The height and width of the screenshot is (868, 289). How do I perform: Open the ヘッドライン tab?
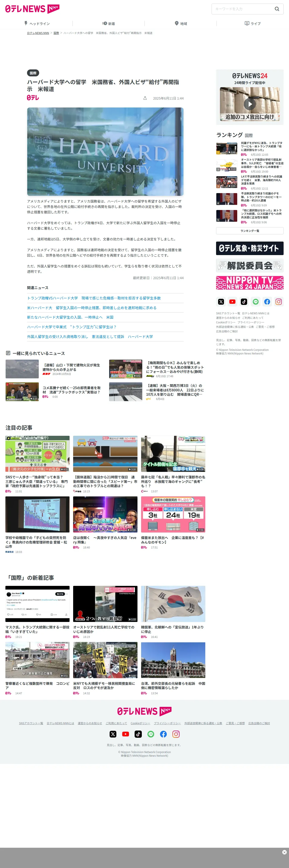click(x=37, y=24)
